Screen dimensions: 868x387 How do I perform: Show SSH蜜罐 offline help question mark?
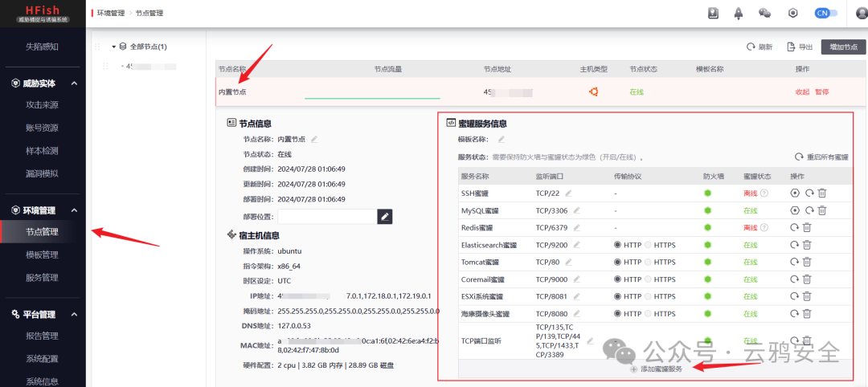click(x=764, y=193)
